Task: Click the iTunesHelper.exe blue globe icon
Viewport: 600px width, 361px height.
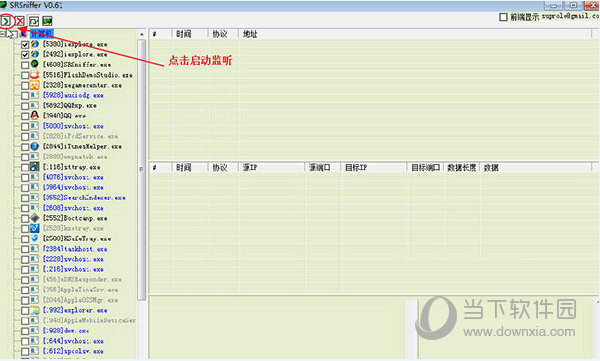Action: 35,146
